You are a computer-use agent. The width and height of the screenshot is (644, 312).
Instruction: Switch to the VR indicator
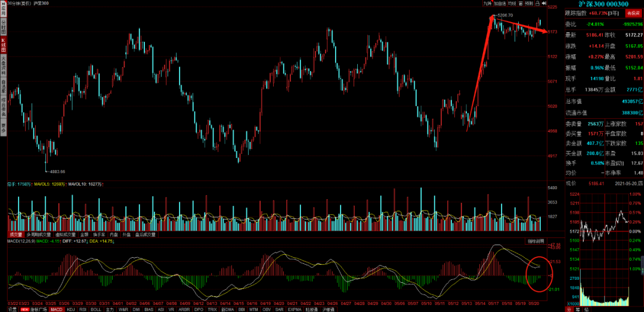pos(171,309)
